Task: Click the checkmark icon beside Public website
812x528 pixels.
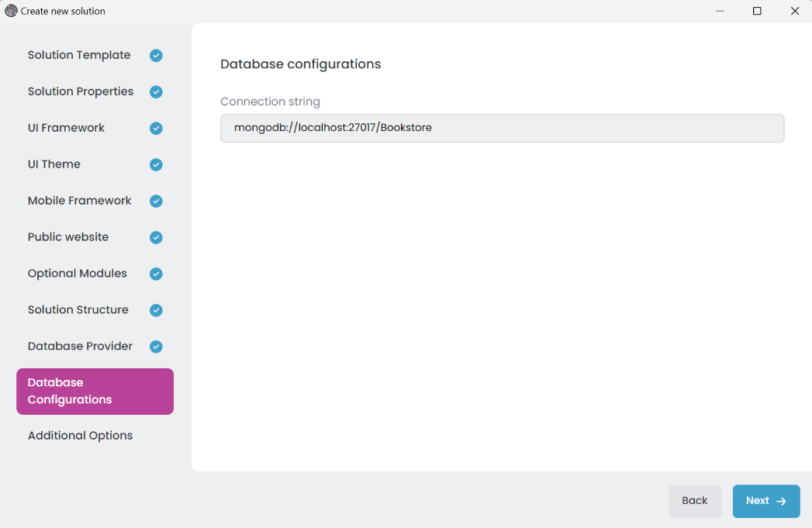Action: pos(156,238)
